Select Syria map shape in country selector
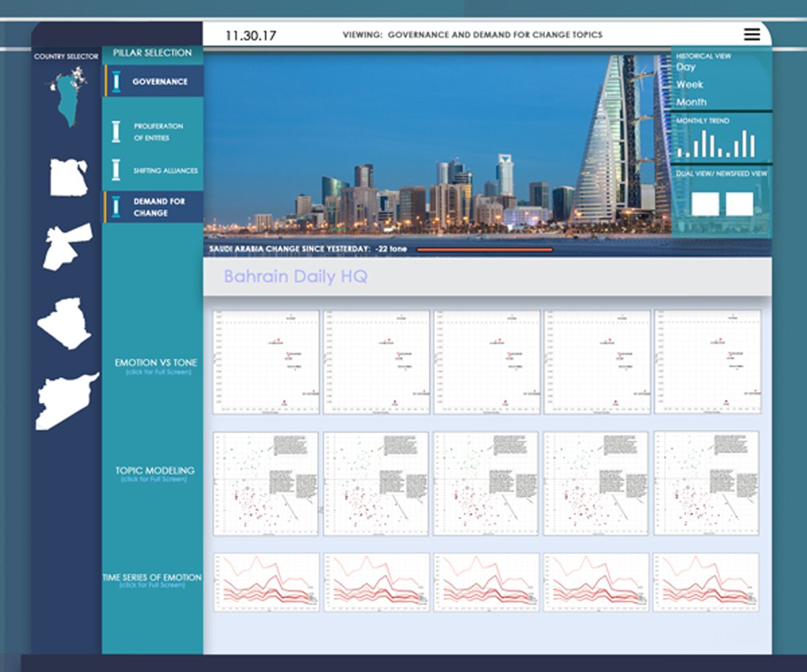 [67, 401]
